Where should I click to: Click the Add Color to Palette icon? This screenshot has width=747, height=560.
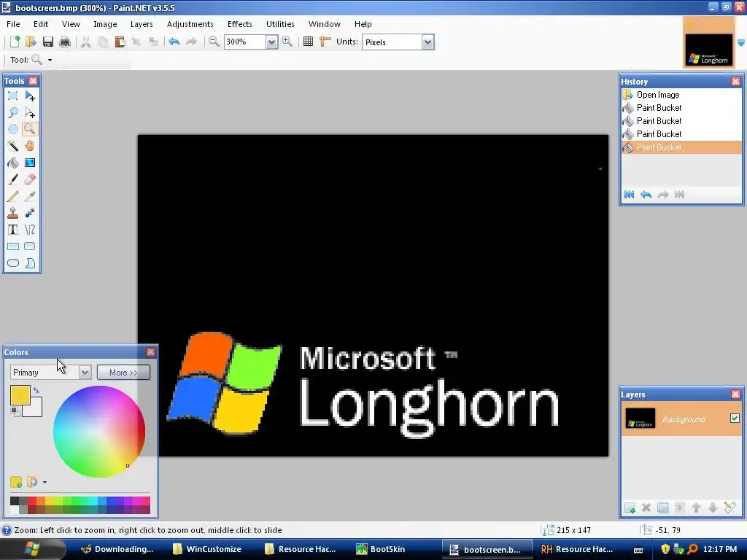(x=16, y=483)
